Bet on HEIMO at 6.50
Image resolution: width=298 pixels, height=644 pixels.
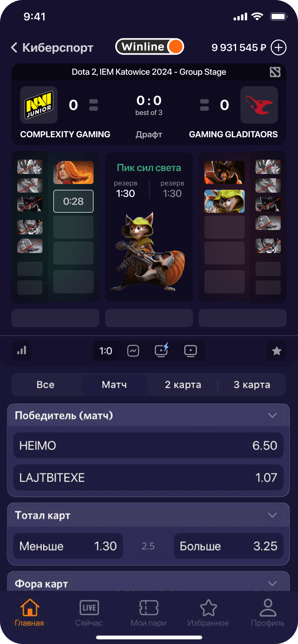pos(148,446)
